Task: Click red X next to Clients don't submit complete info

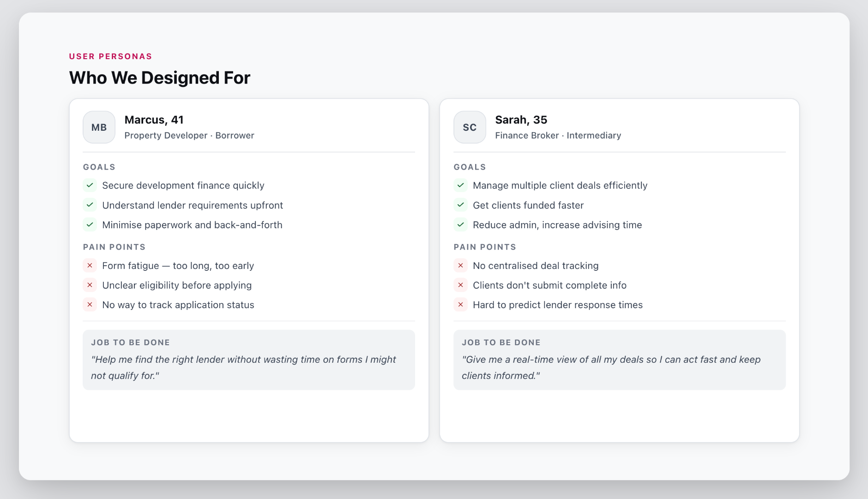Action: pos(461,285)
